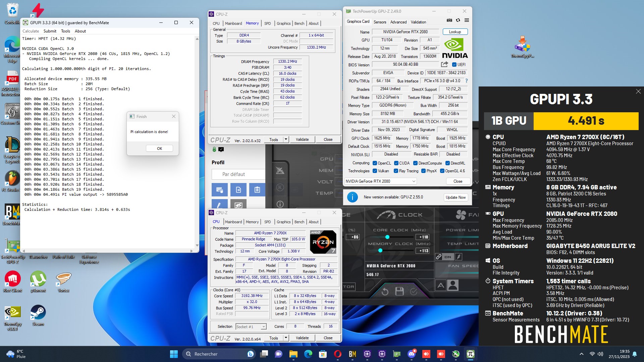This screenshot has width=644, height=362.
Task: Open Discord from the taskbar
Action: (x=412, y=354)
